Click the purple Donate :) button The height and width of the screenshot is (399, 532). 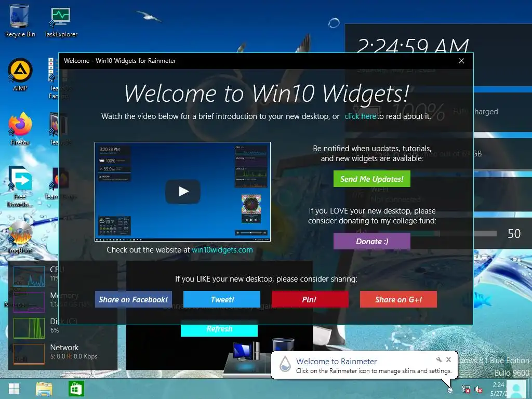coord(372,241)
